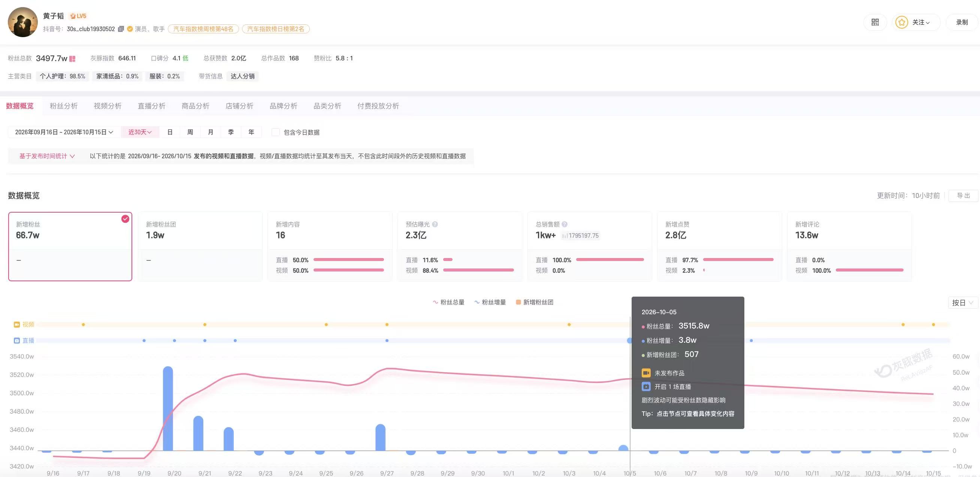The height and width of the screenshot is (477, 980).
Task: Click the live broadcast icon in 直播 row
Action: pyautogui.click(x=17, y=340)
